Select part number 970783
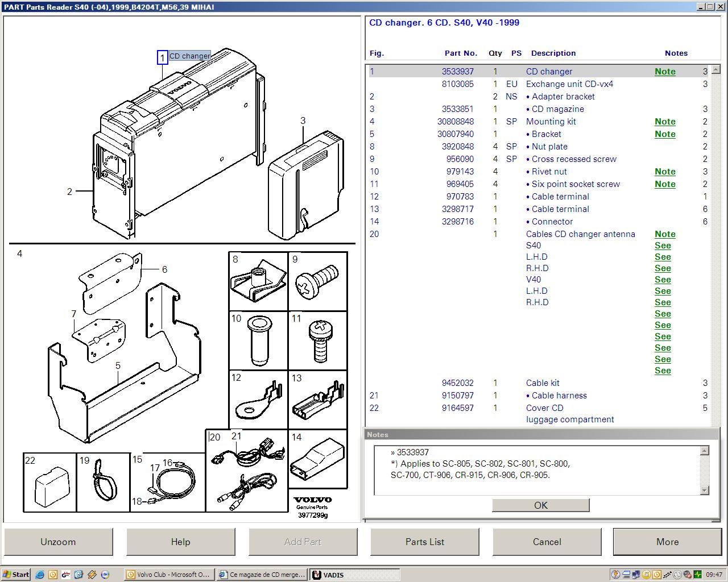 click(x=460, y=197)
